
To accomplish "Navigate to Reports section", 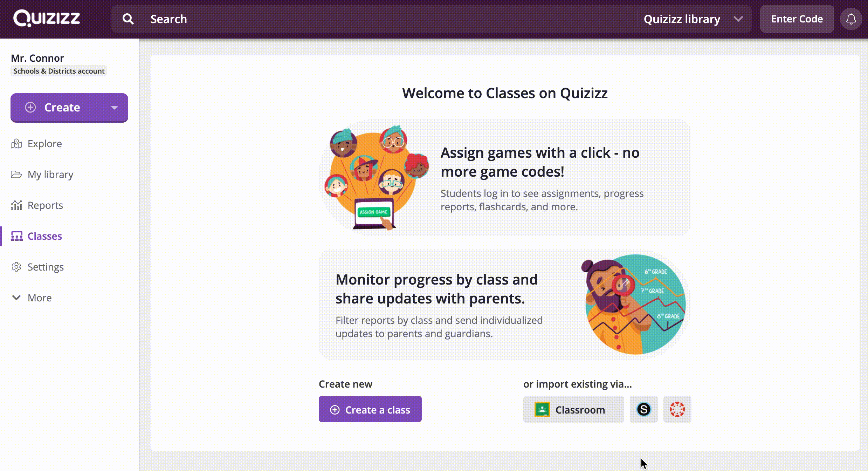I will 45,205.
